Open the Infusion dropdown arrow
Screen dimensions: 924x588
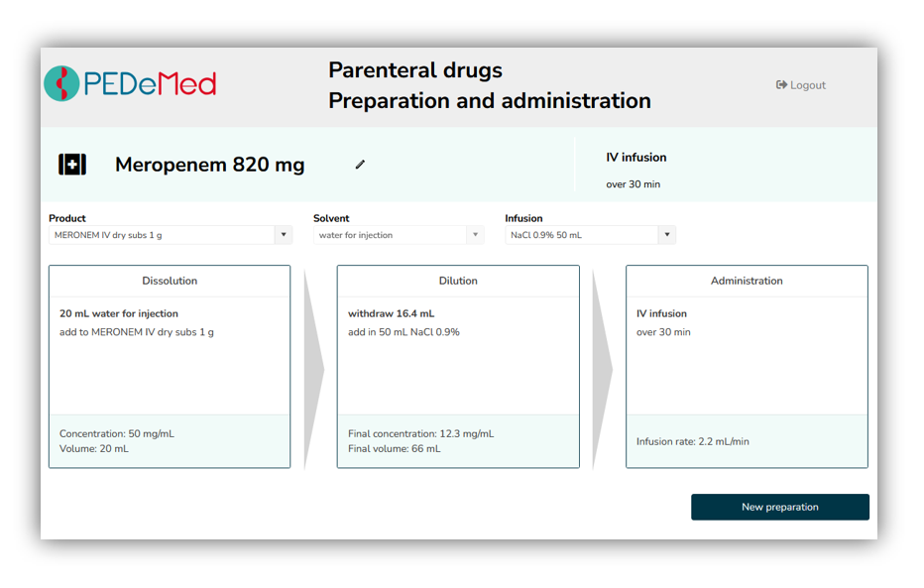(667, 234)
